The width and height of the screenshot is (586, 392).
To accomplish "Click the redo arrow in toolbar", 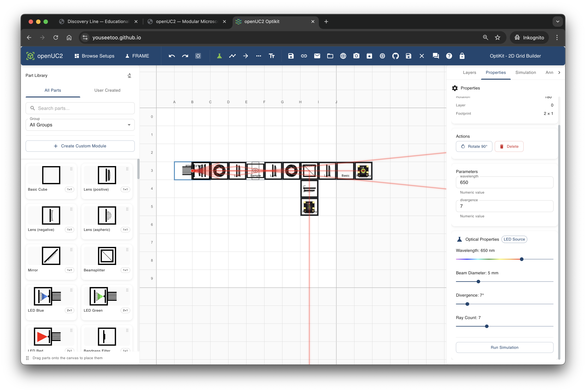I will (185, 56).
